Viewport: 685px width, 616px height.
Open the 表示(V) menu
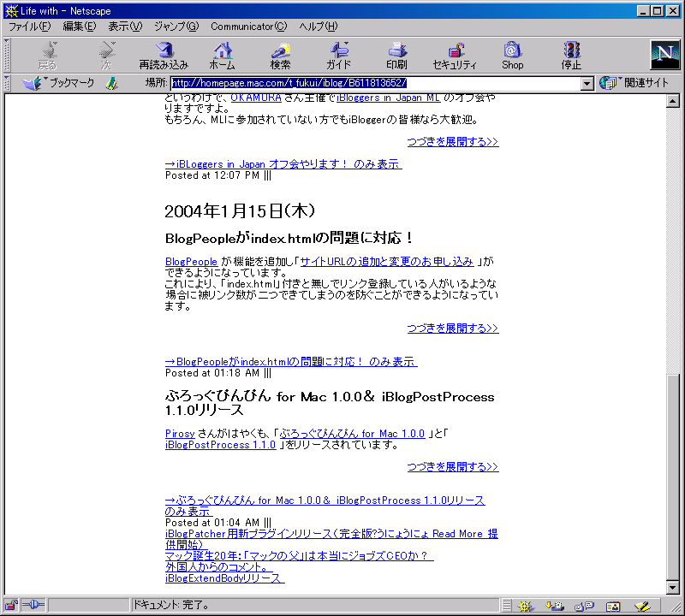click(x=125, y=27)
